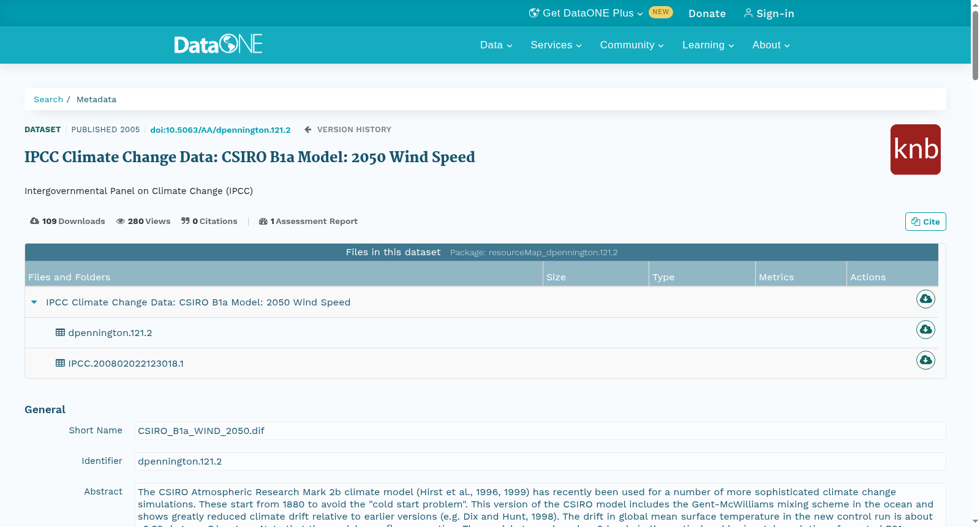Click the quote icon next to 0 Citations

[x=185, y=221]
